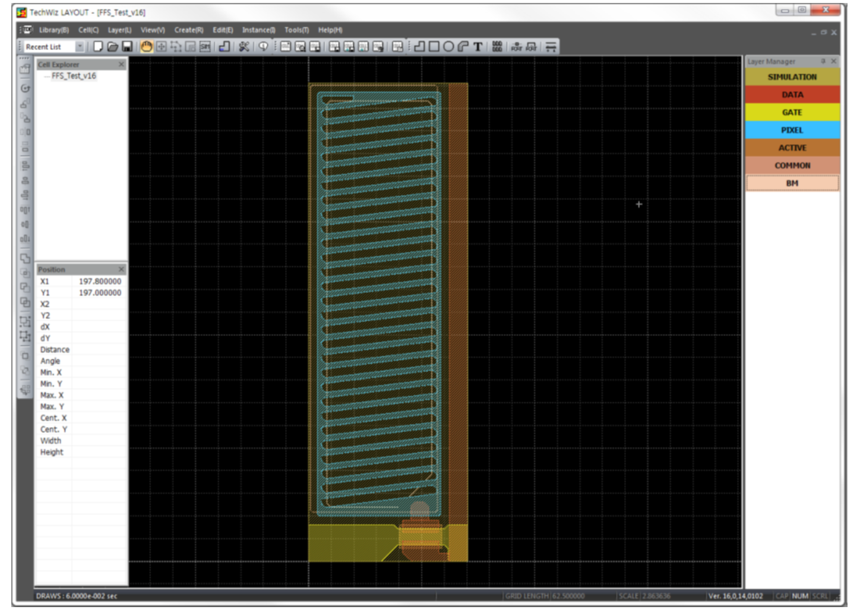This screenshot has width=863, height=616.
Task: Click the X1 value 197.800000
Action: (x=100, y=282)
